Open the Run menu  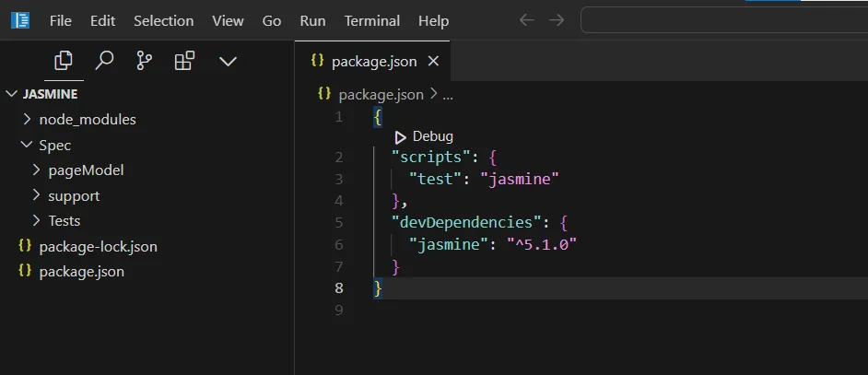(312, 21)
